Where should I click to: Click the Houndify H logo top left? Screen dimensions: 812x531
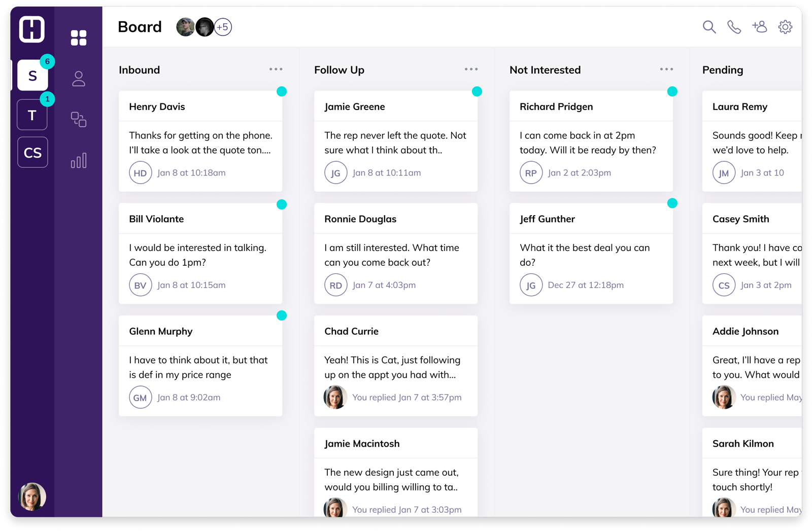point(31,30)
